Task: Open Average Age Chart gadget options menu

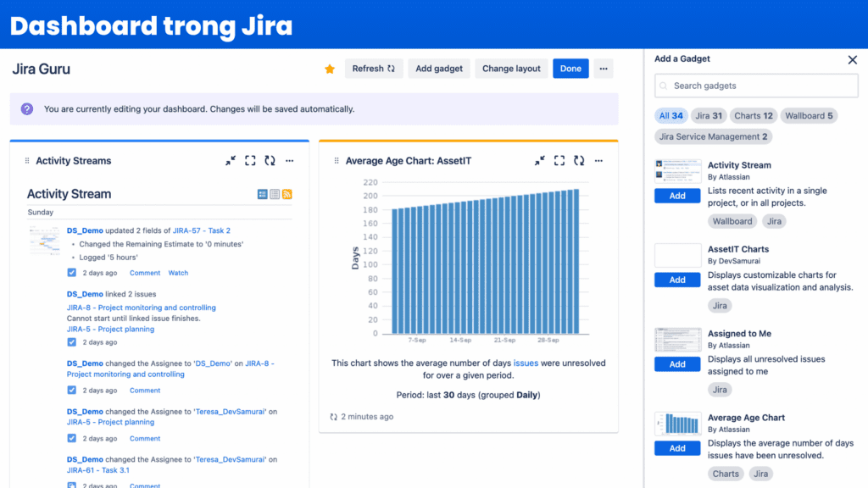Action: tap(598, 161)
